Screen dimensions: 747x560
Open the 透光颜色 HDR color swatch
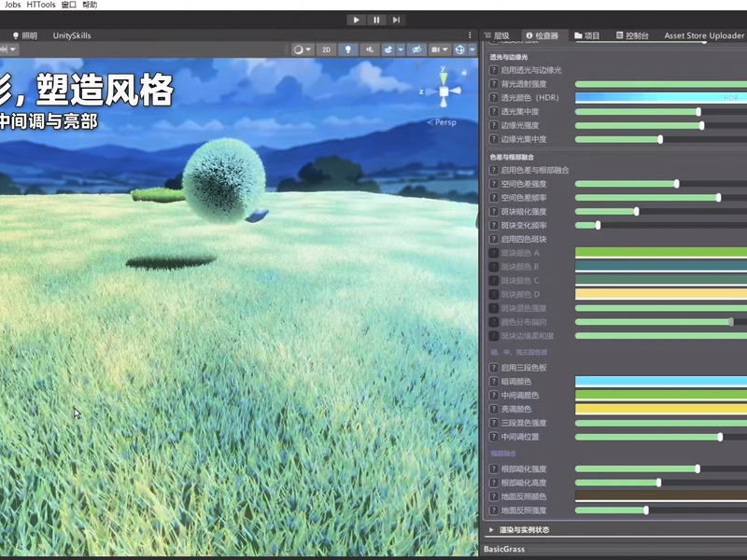[x=661, y=98]
